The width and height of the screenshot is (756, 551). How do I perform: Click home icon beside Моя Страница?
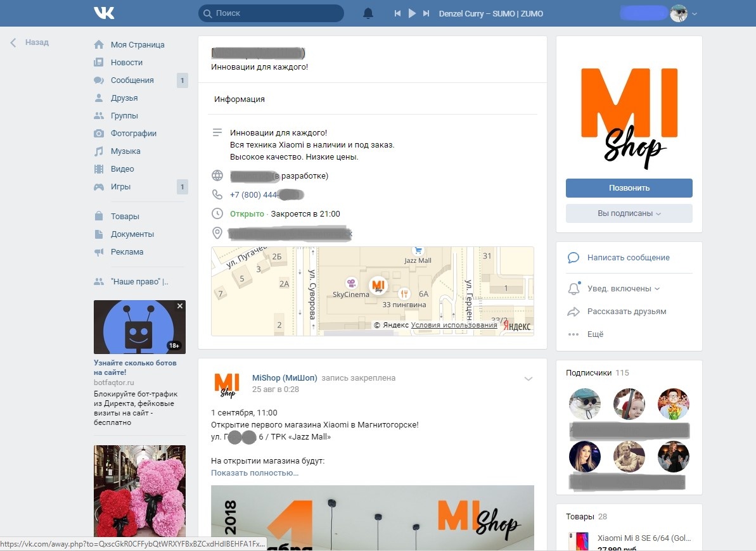pos(99,45)
